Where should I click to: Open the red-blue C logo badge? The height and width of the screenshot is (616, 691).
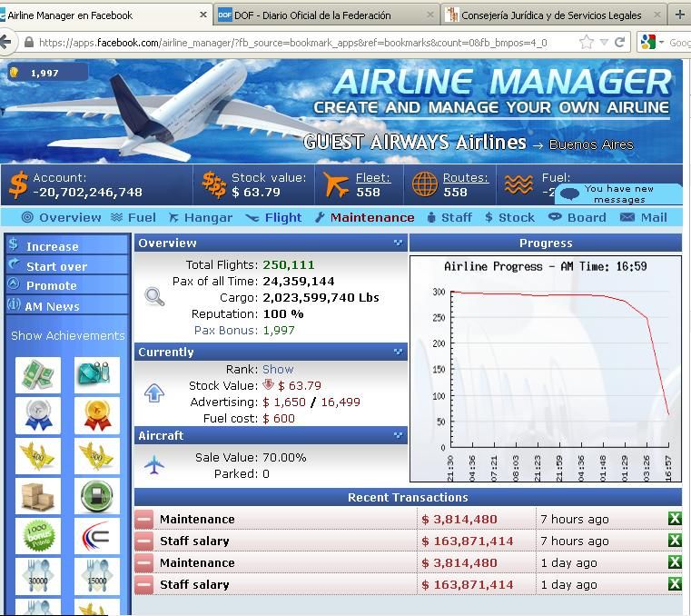coord(97,536)
